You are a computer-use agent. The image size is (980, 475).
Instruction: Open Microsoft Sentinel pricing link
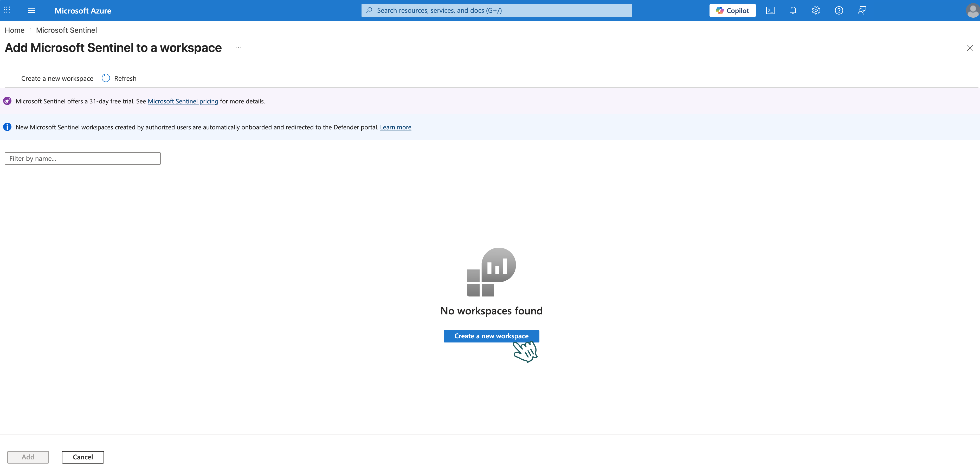click(183, 101)
